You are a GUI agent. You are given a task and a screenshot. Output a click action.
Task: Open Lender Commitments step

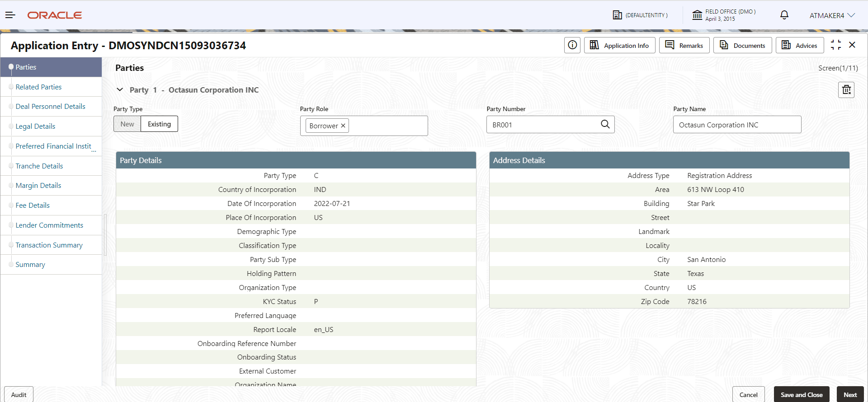pyautogui.click(x=51, y=225)
